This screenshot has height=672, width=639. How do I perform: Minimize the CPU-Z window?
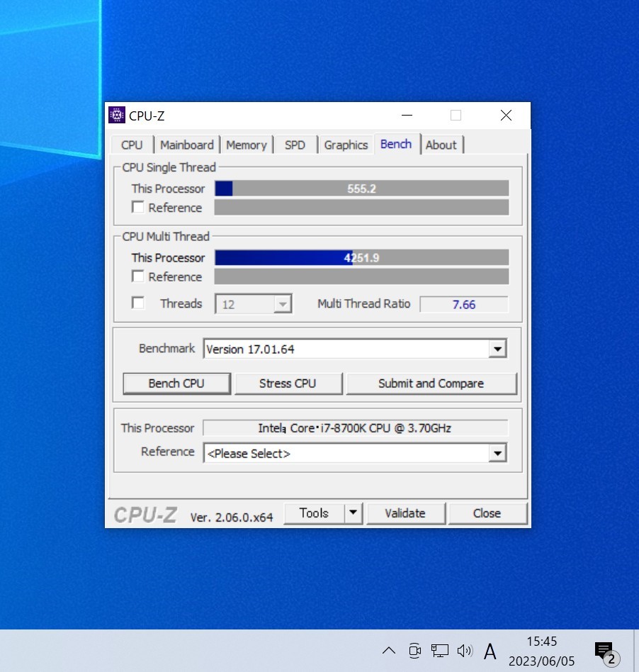point(407,116)
